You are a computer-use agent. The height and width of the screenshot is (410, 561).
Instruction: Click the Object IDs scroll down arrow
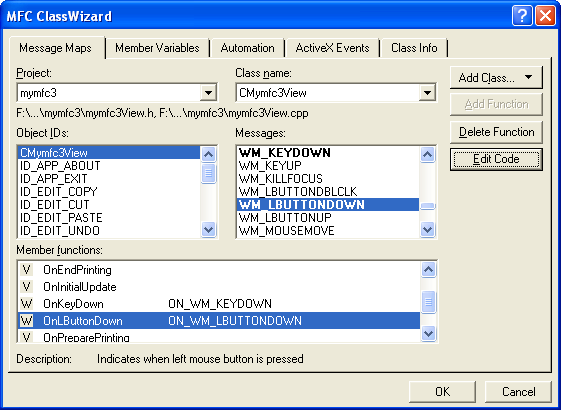coord(208,229)
